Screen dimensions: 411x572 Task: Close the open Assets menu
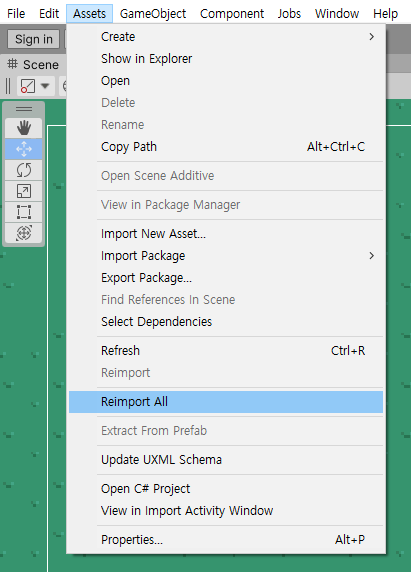tap(89, 13)
